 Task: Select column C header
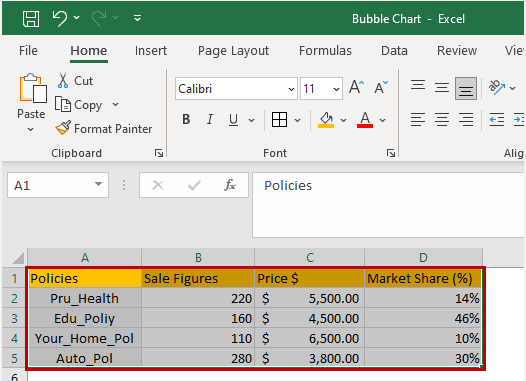[310, 258]
